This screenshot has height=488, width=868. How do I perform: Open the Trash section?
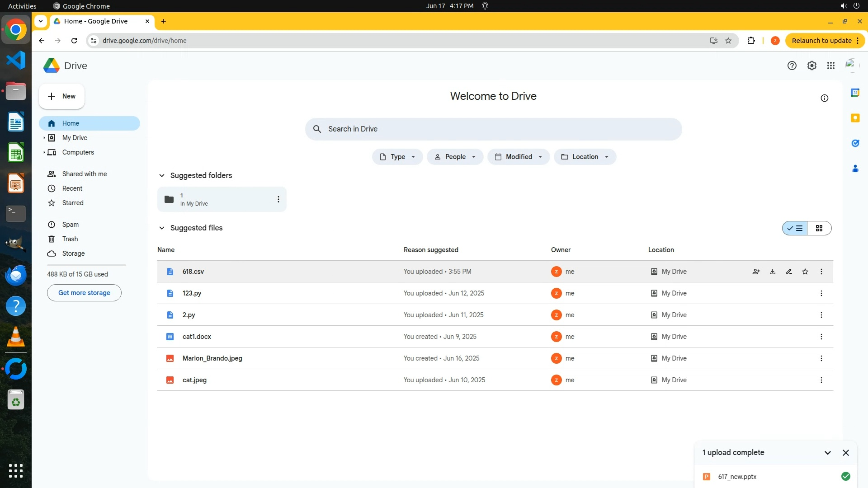[x=70, y=239]
